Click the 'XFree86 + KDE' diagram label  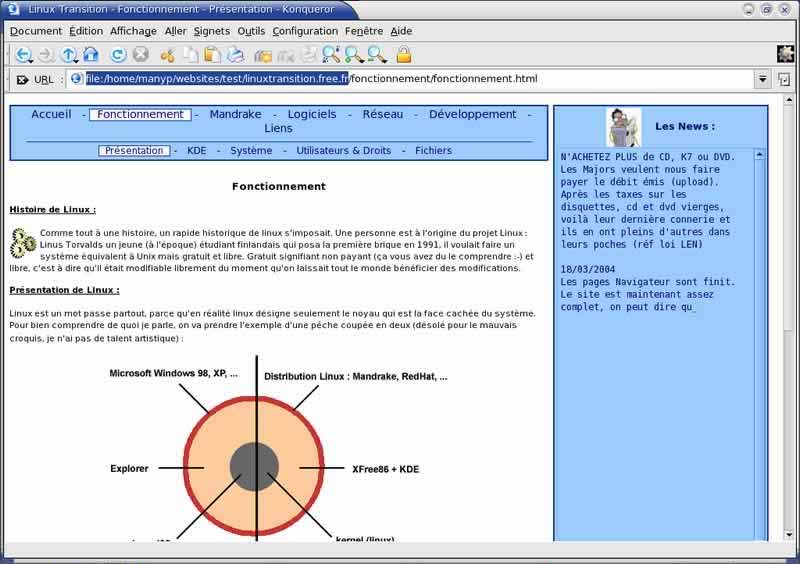[386, 469]
